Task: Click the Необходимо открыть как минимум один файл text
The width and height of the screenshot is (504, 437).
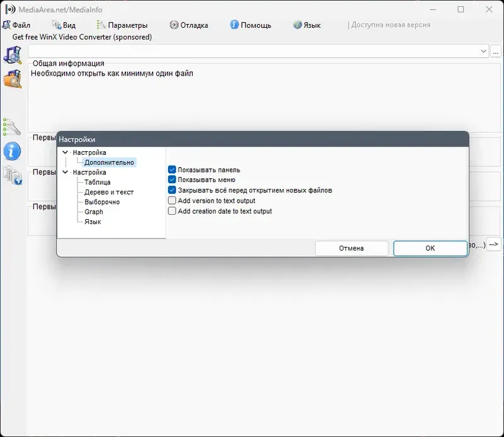Action: coord(112,74)
